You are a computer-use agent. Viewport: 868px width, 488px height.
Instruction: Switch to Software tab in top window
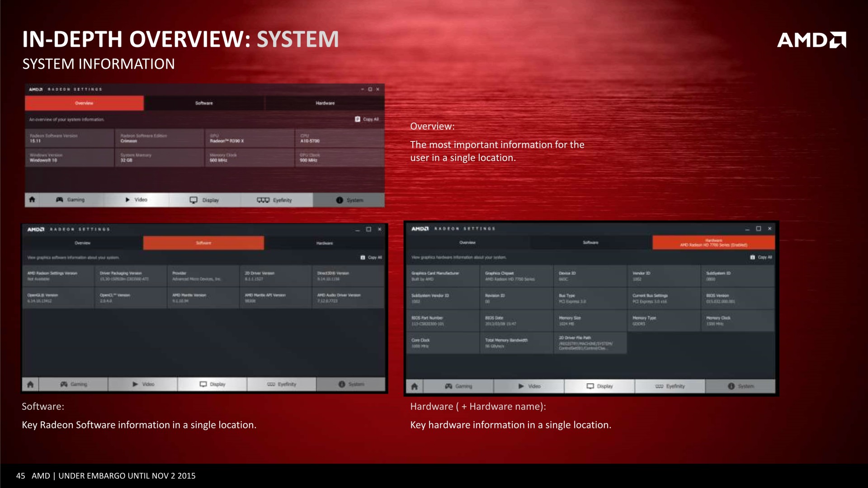tap(204, 103)
